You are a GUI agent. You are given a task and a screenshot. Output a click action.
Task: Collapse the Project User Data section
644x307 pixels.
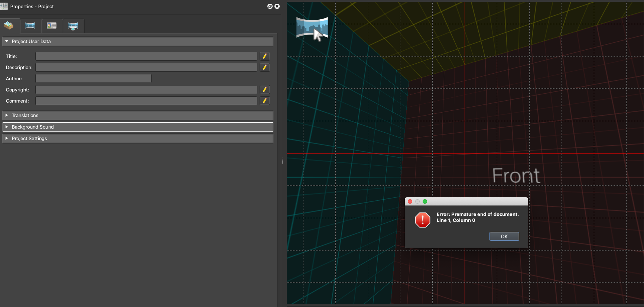click(138, 41)
